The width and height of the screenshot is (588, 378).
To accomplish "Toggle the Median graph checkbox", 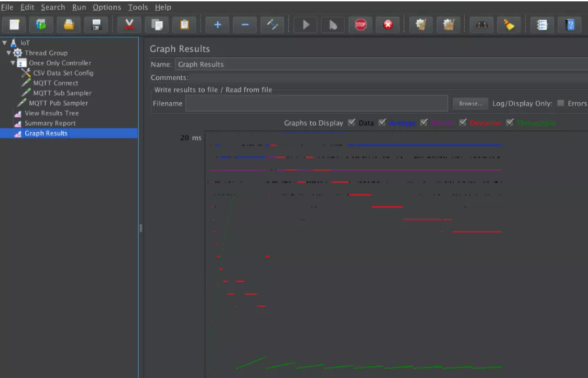I will coord(423,122).
